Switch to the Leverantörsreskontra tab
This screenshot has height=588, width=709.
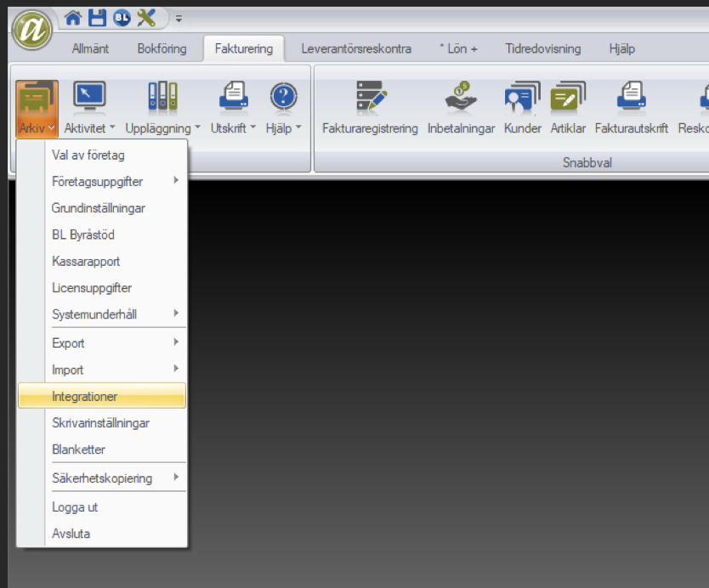coord(356,48)
